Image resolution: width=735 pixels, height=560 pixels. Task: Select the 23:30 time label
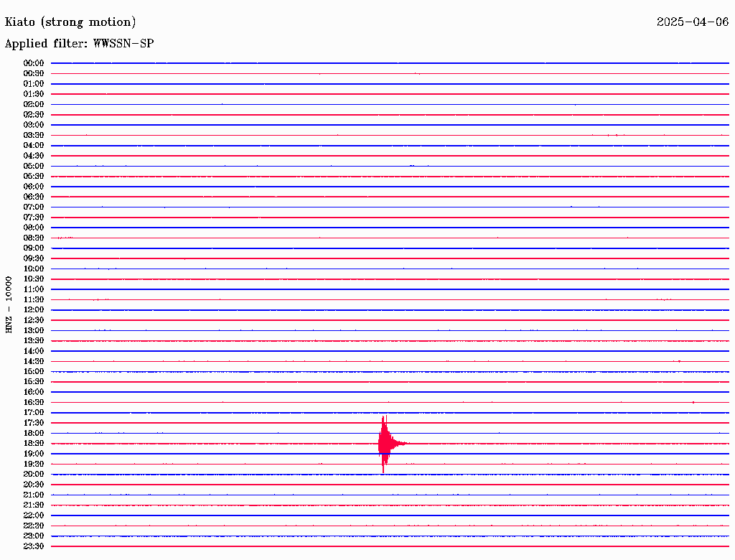(x=34, y=546)
